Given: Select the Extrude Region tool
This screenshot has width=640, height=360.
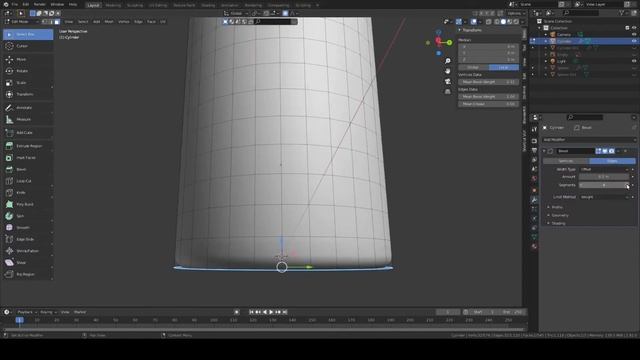Looking at the screenshot, I should pos(28,146).
